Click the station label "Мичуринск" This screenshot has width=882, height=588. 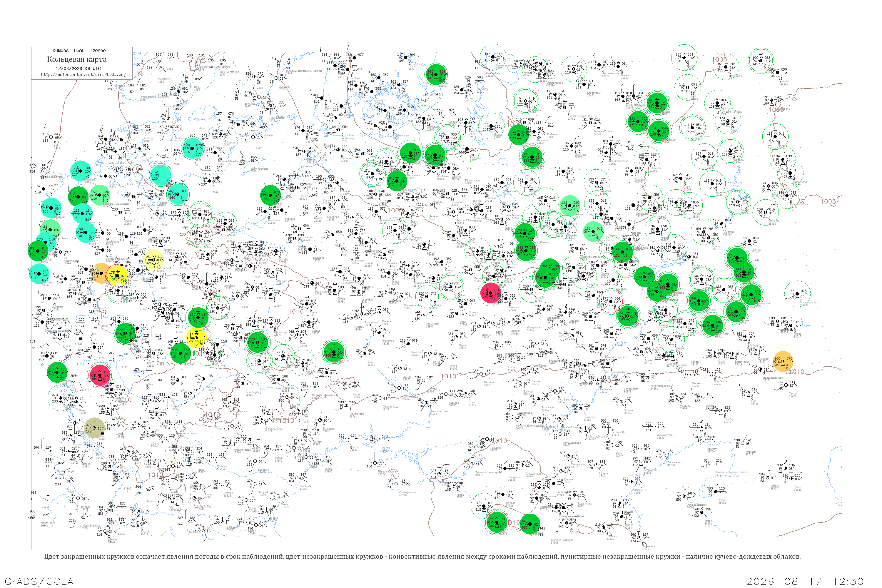[x=533, y=328]
